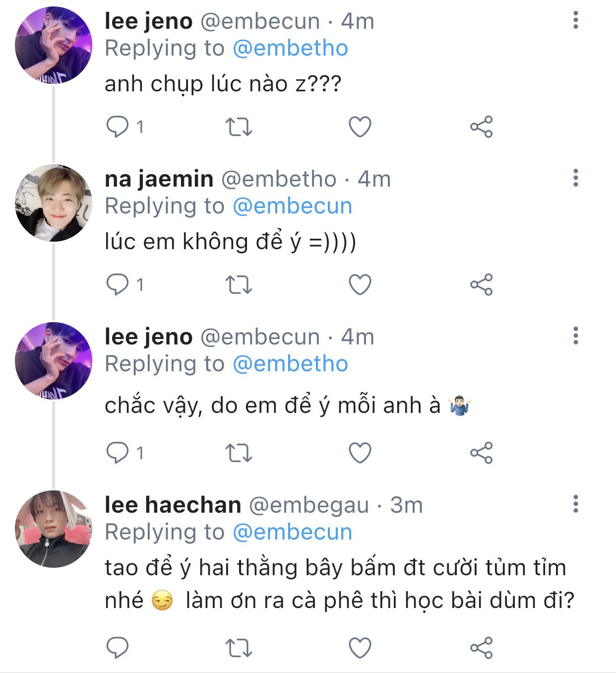This screenshot has height=673, width=616.
Task: Like lee haechan's tweet
Action: [360, 648]
